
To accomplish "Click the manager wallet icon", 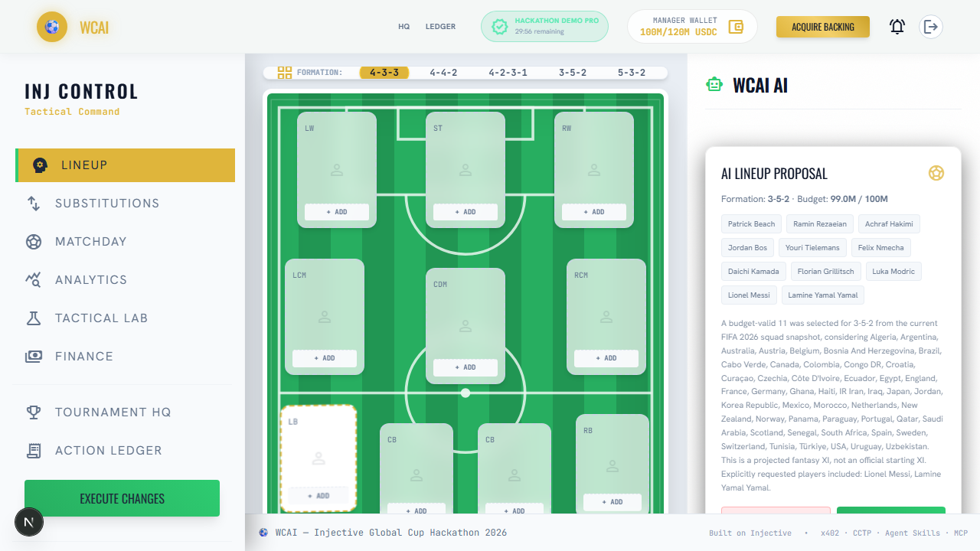I will [737, 27].
